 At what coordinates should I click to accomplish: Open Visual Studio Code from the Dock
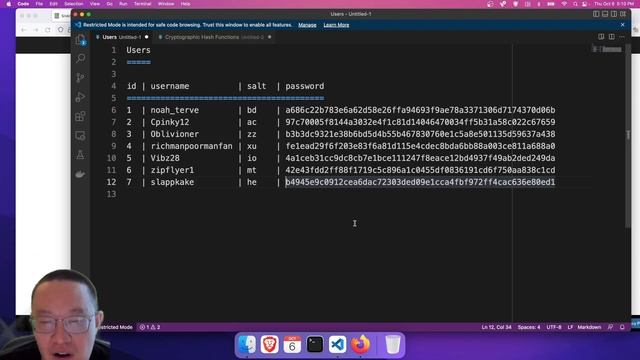tap(338, 344)
